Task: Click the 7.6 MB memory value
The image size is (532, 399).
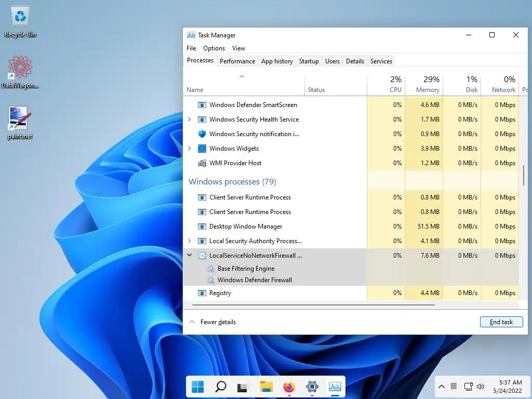Action: click(430, 256)
